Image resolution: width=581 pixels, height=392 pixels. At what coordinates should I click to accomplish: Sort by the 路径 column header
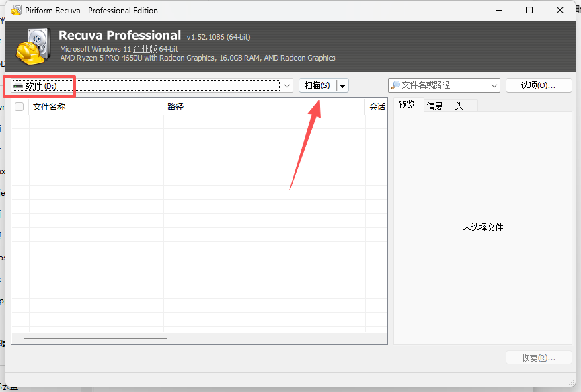tap(264, 107)
